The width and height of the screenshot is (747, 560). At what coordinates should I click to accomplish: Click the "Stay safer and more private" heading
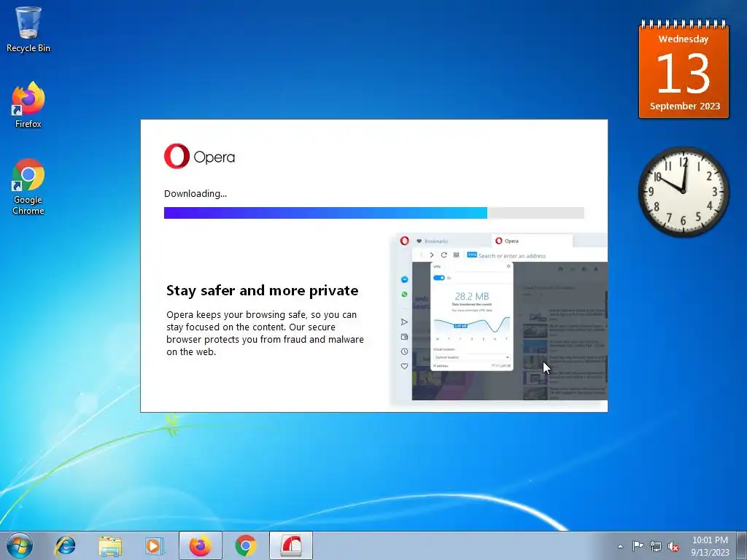coord(262,290)
